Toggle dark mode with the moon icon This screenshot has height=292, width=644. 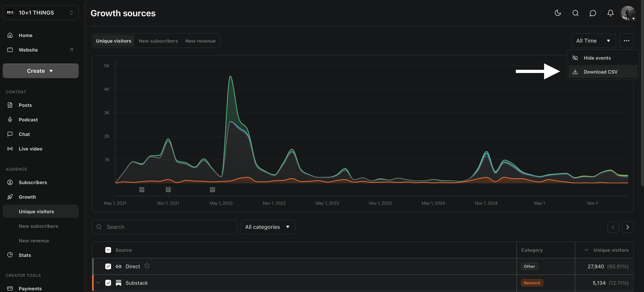(558, 13)
